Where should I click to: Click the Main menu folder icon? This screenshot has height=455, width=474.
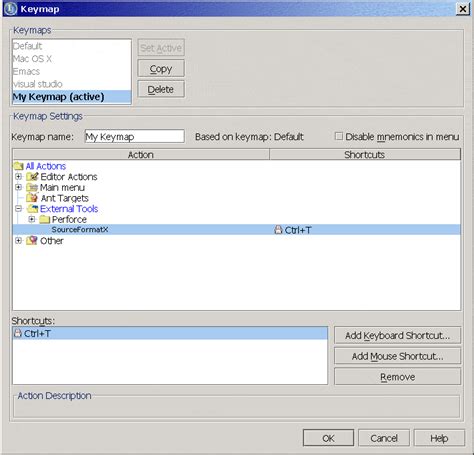(x=32, y=187)
